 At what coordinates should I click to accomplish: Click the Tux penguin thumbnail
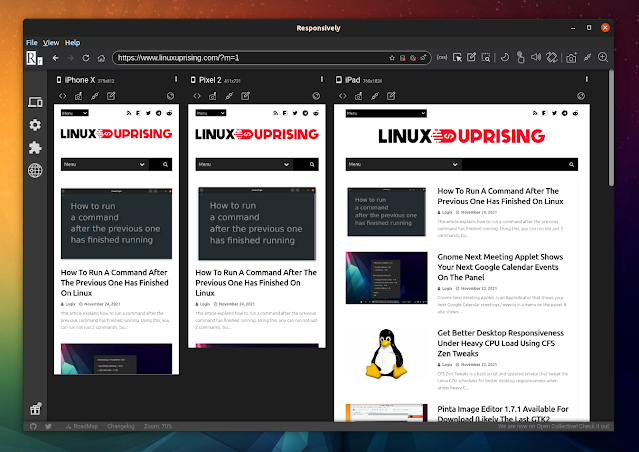(386, 353)
